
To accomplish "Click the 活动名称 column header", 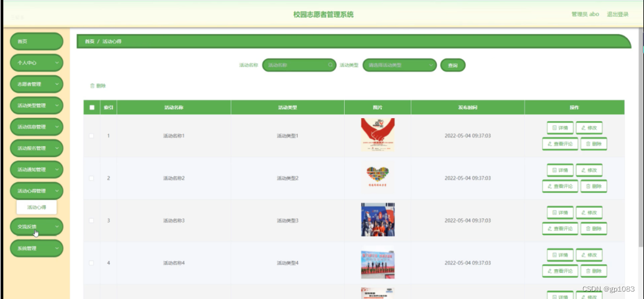I will click(x=174, y=108).
